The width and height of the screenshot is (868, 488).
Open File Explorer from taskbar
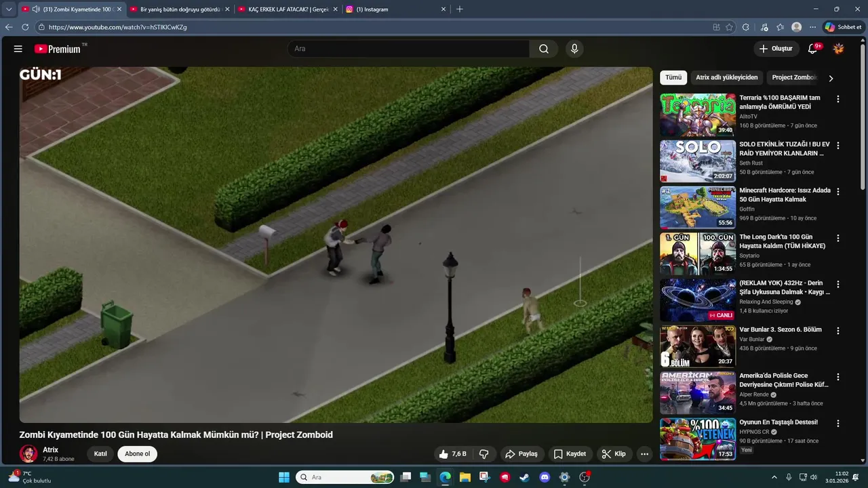coord(465,477)
